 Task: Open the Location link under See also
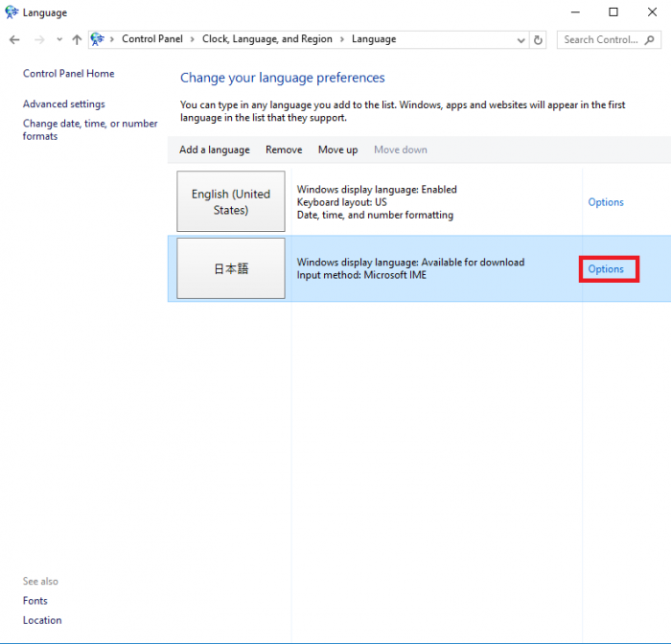pos(42,620)
